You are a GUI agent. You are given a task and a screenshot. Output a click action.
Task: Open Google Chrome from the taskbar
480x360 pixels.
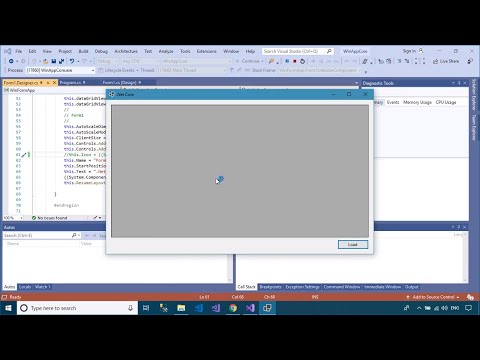(x=233, y=308)
